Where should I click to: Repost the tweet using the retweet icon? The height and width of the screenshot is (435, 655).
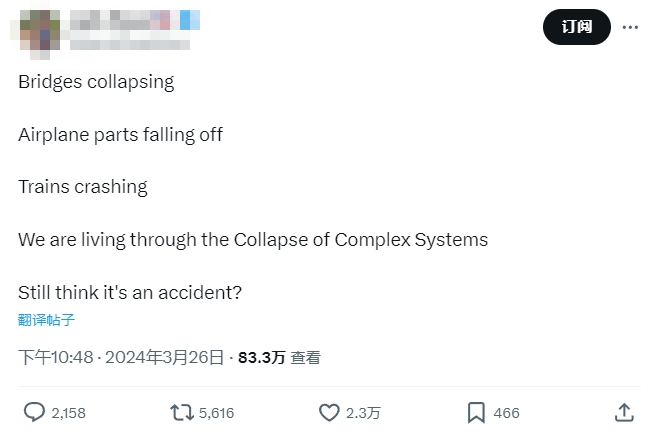[181, 412]
